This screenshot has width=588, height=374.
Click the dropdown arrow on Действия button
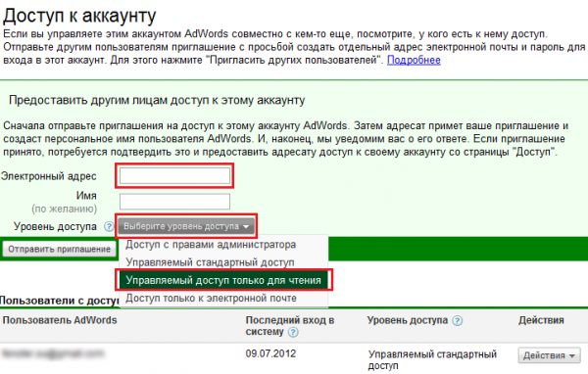point(572,355)
